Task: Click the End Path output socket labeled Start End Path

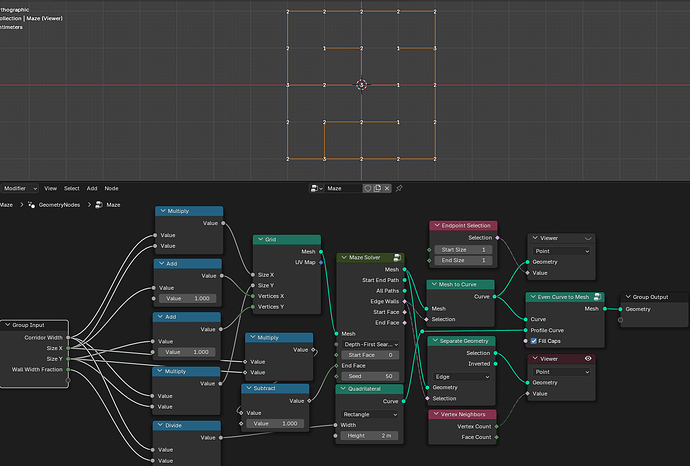Action: (404, 280)
